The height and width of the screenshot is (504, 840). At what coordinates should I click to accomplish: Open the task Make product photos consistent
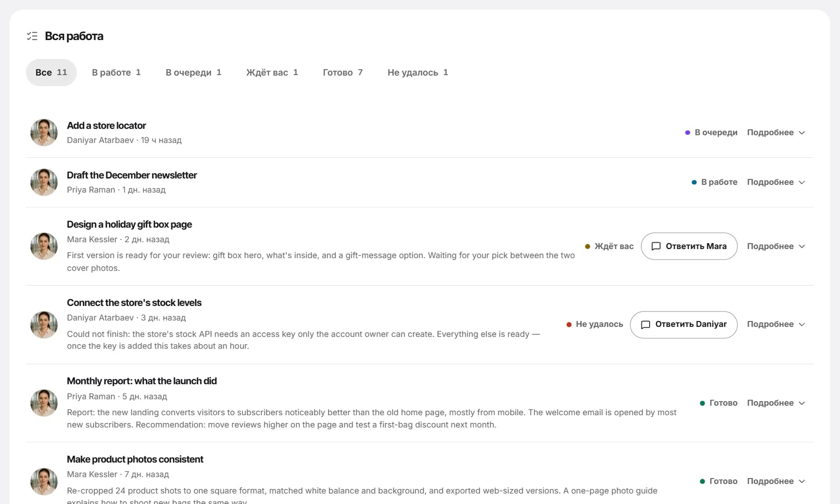(135, 459)
